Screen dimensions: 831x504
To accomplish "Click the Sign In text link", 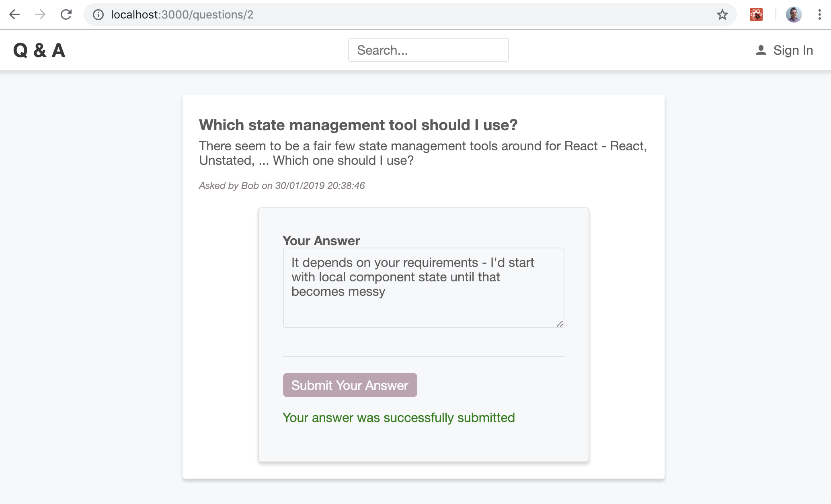I will [793, 50].
